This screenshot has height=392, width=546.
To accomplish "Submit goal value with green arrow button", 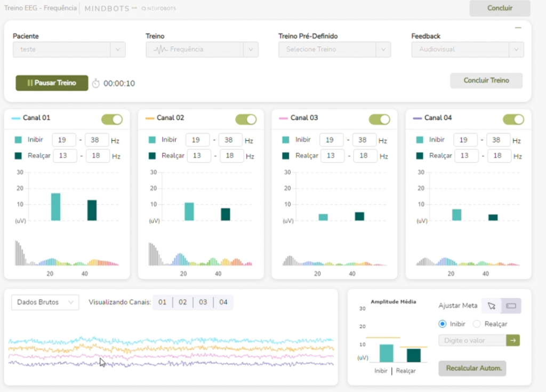I will [513, 340].
